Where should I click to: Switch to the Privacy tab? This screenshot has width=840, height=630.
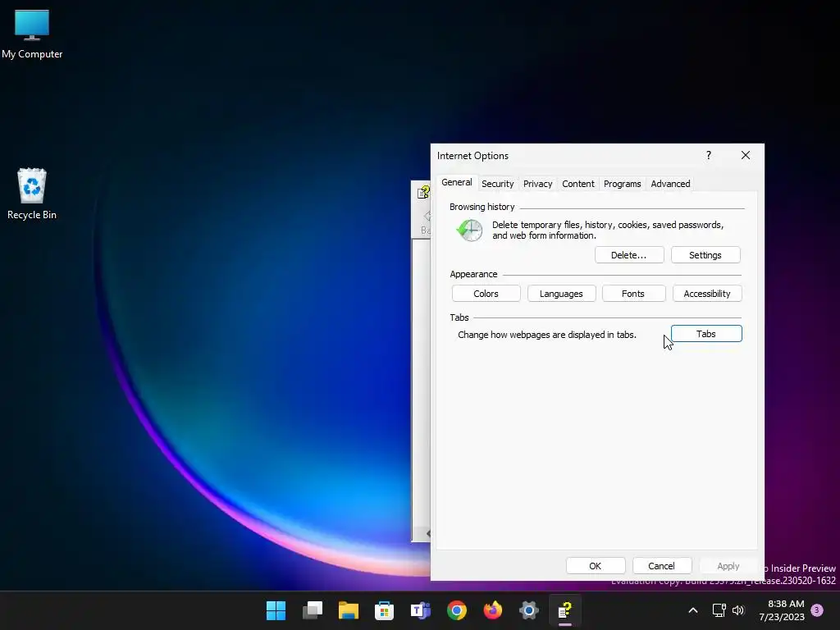[538, 184]
